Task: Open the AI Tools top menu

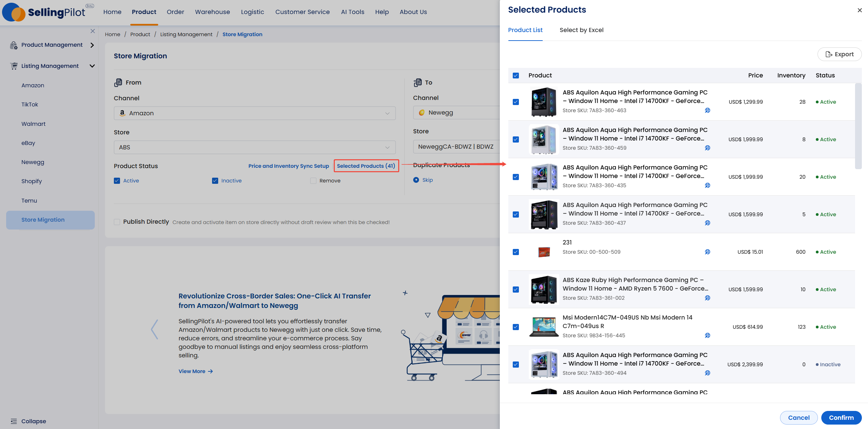Action: [x=353, y=12]
